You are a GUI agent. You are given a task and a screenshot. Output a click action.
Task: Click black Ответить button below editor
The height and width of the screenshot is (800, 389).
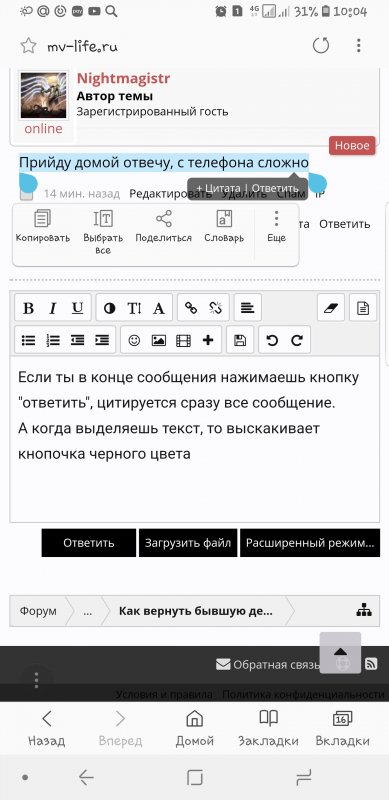point(89,543)
